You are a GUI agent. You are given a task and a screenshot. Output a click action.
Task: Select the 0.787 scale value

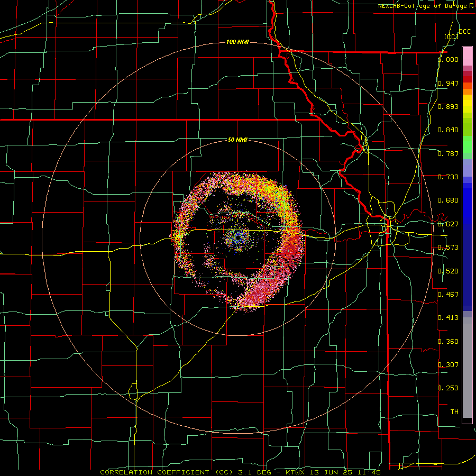point(448,153)
